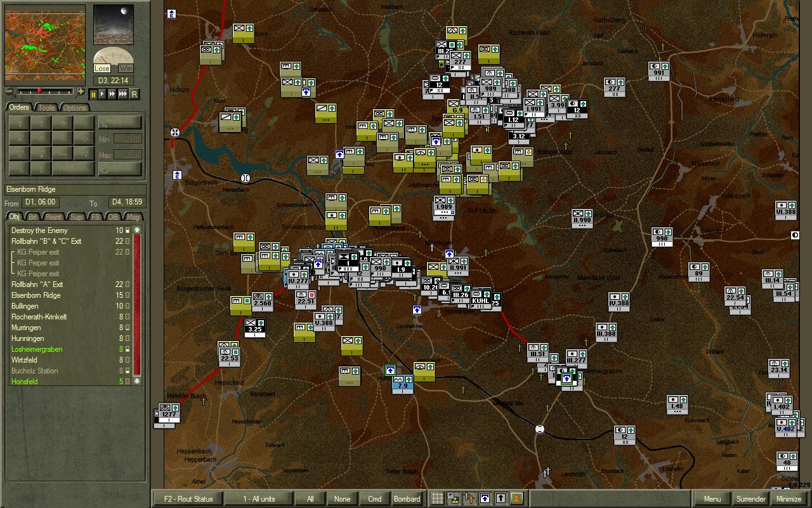Open the F2 - Rout Status selector
The height and width of the screenshot is (508, 812).
coord(188,498)
